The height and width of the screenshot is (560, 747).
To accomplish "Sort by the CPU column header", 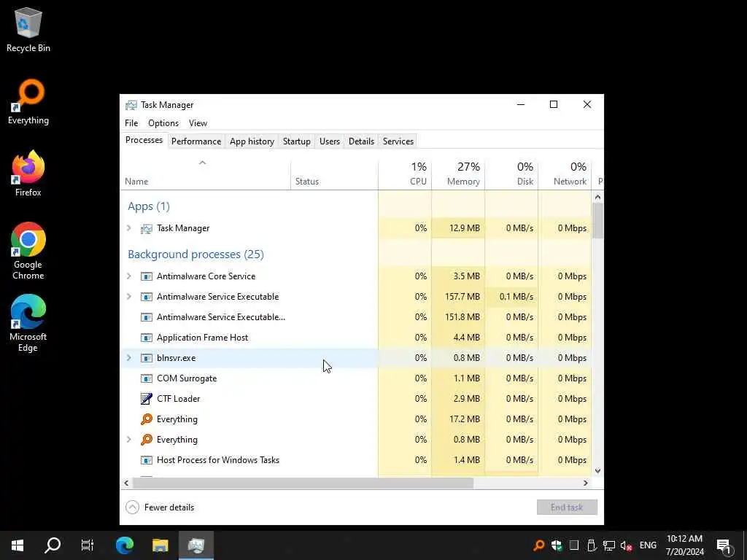I will pos(405,174).
